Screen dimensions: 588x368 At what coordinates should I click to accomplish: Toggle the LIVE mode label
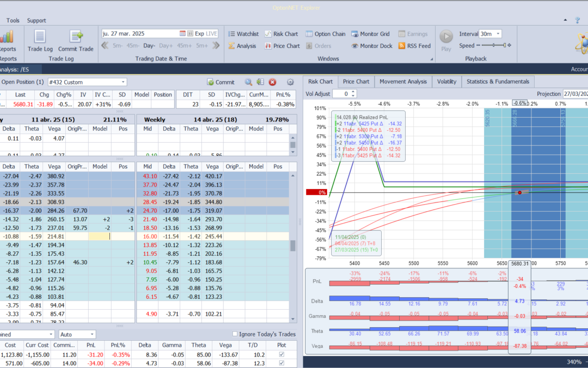click(211, 33)
